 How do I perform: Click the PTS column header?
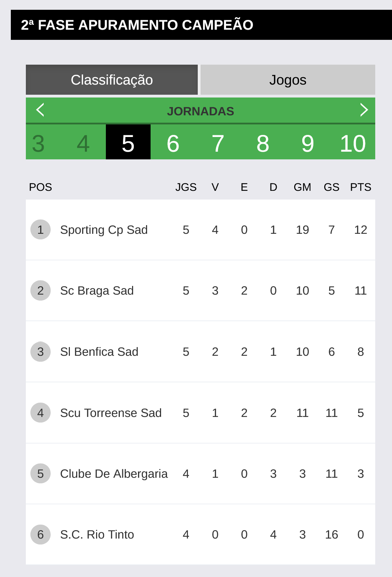click(361, 187)
